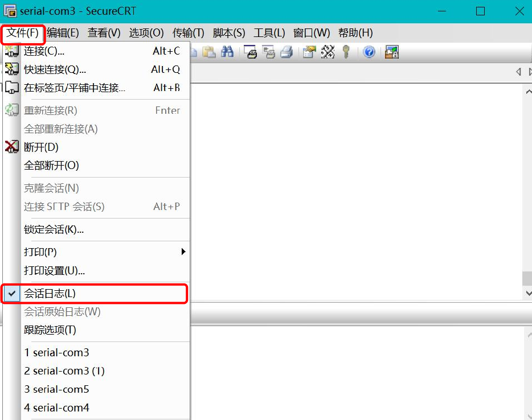Open recent session 4 serial-com4
The height and width of the screenshot is (420, 532).
(x=96, y=407)
